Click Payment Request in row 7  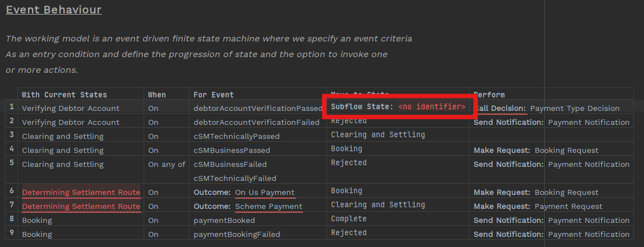pyautogui.click(x=568, y=206)
